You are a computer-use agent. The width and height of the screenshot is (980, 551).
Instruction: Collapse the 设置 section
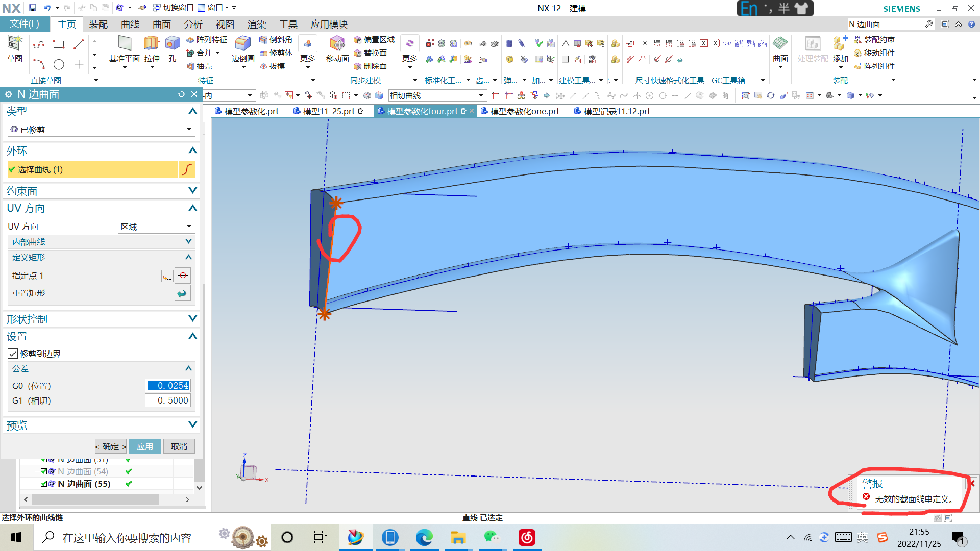click(192, 336)
